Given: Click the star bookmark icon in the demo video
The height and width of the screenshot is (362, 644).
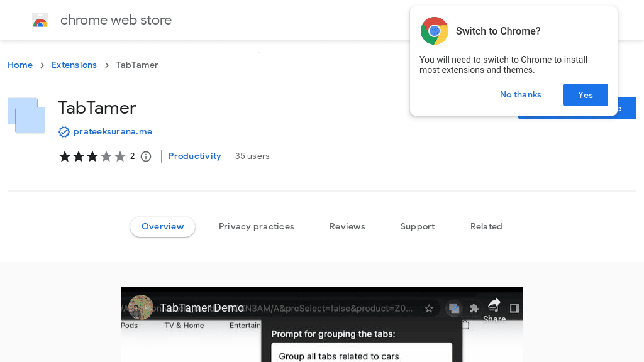Looking at the screenshot, I should tap(429, 309).
